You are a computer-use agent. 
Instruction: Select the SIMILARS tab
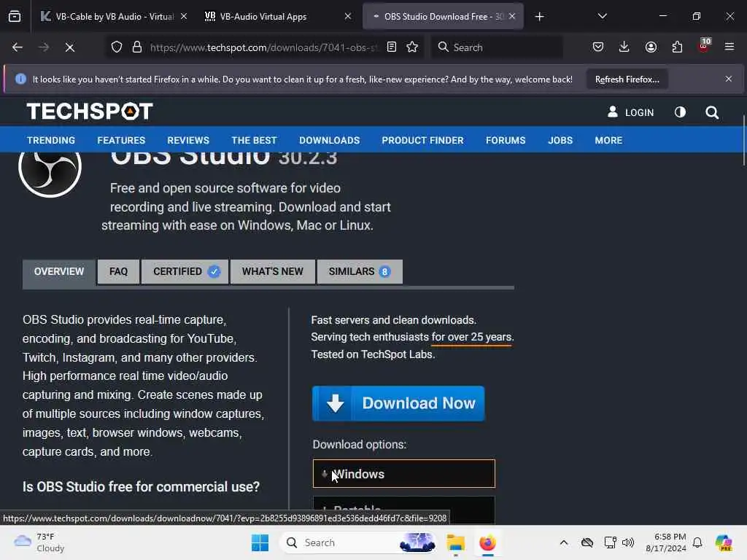click(360, 272)
